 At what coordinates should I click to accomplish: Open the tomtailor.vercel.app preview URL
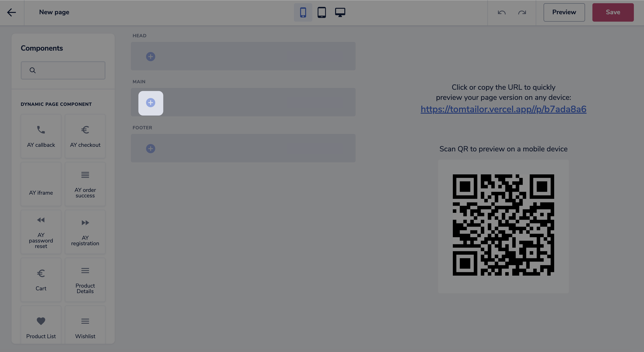click(503, 109)
